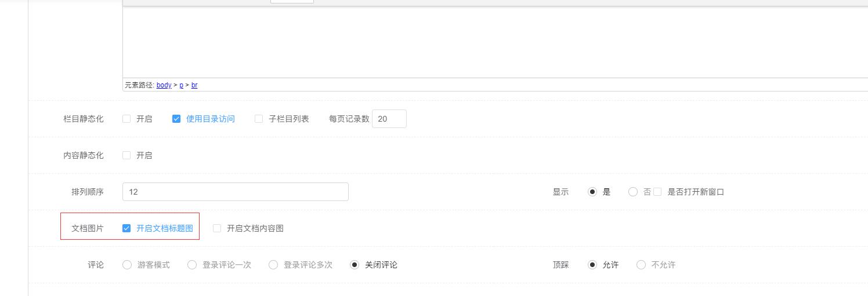Click the 排列顺序 label text
868x296 pixels.
click(x=88, y=192)
